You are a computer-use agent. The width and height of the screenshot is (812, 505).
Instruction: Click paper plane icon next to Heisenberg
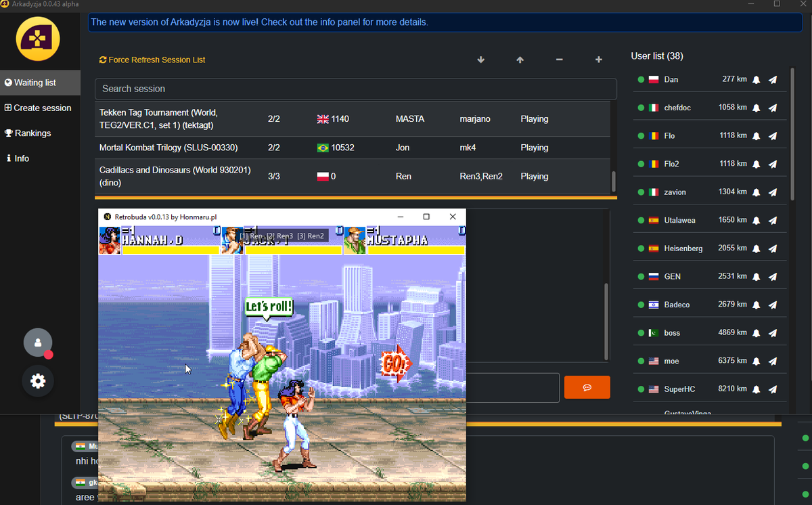773,248
